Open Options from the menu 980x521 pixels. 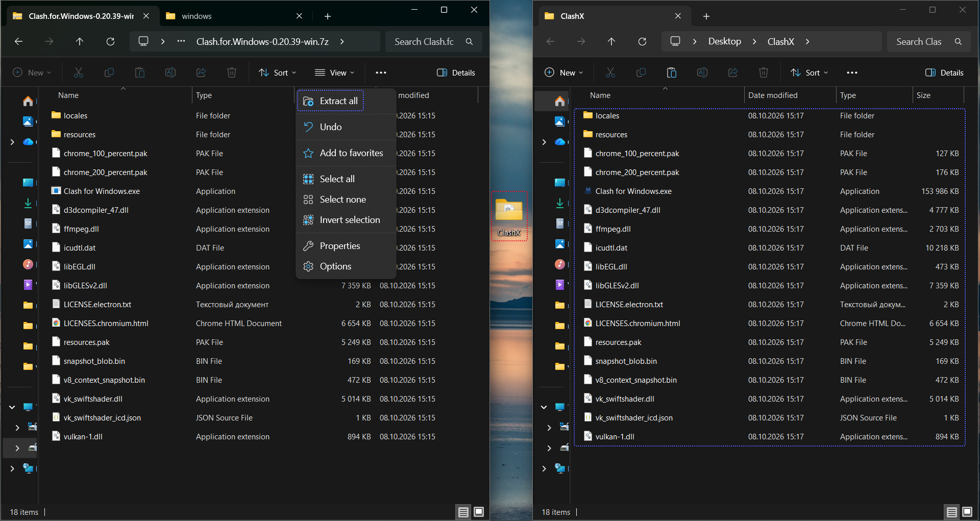click(346, 266)
